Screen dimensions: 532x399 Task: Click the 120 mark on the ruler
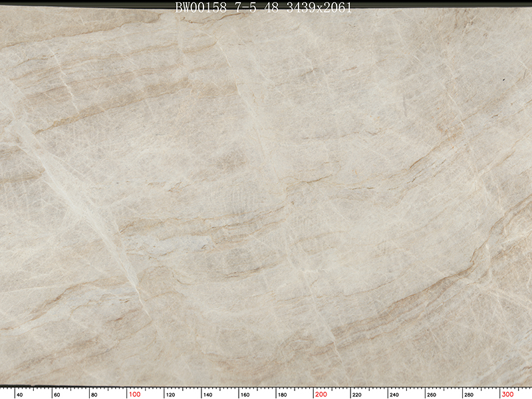[172, 394]
